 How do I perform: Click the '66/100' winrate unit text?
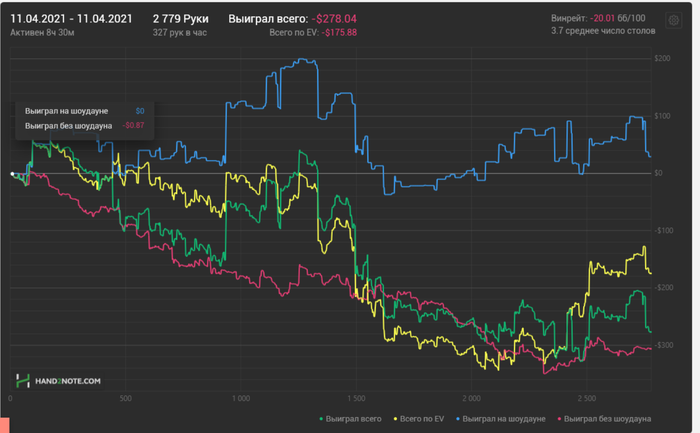tap(631, 18)
